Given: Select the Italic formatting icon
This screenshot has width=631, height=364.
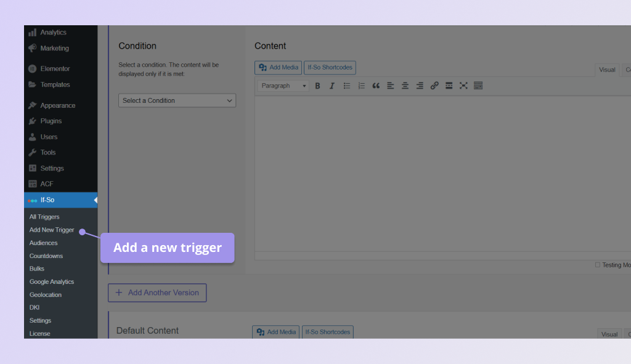Looking at the screenshot, I should [332, 86].
